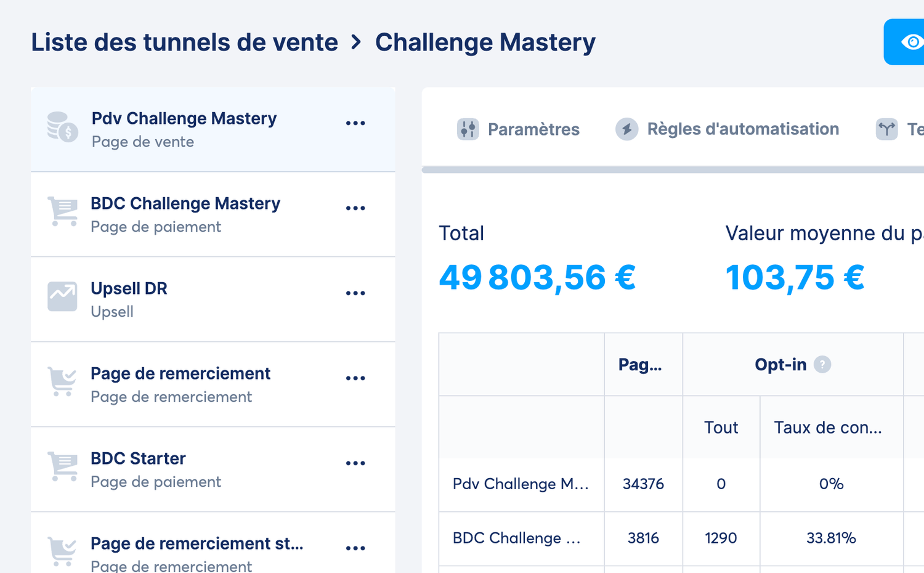Viewport: 924px width, 573px height.
Task: Click the Upsell DR chart icon
Action: [63, 296]
